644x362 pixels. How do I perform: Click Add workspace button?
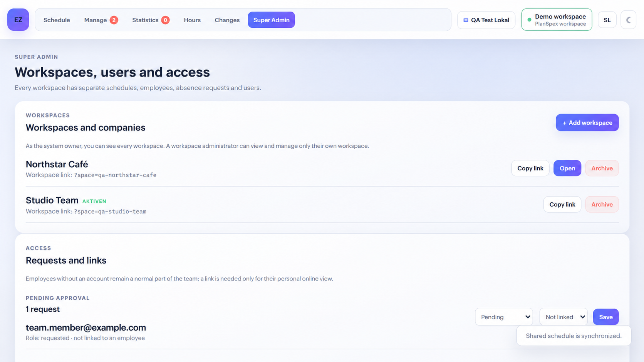click(587, 123)
